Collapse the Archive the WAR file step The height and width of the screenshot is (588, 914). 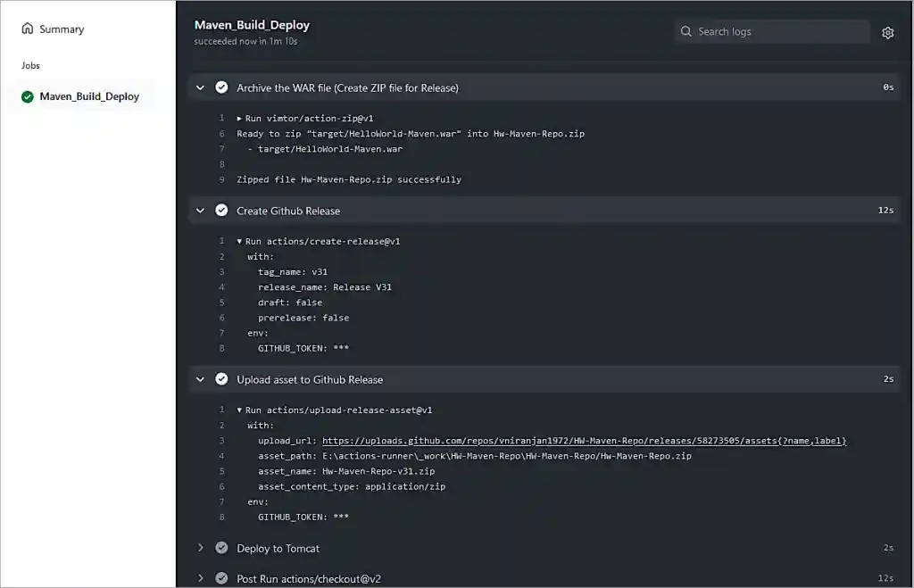200,87
